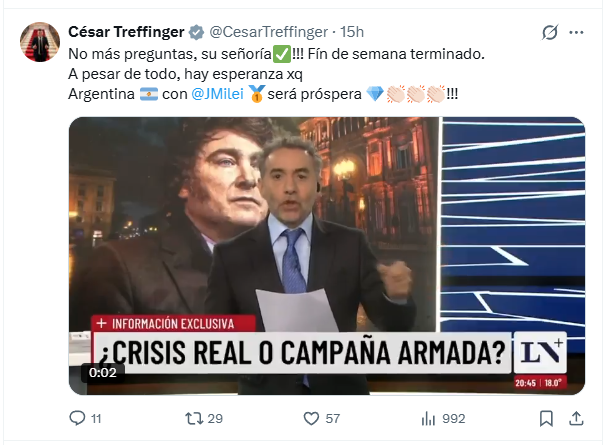Click the tweet text body
Screen dimensions: 608x445
point(276,74)
